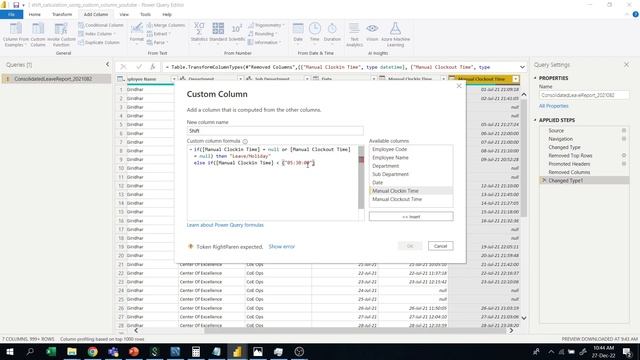Open the Format text menu
The height and width of the screenshot is (360, 640).
[x=137, y=33]
